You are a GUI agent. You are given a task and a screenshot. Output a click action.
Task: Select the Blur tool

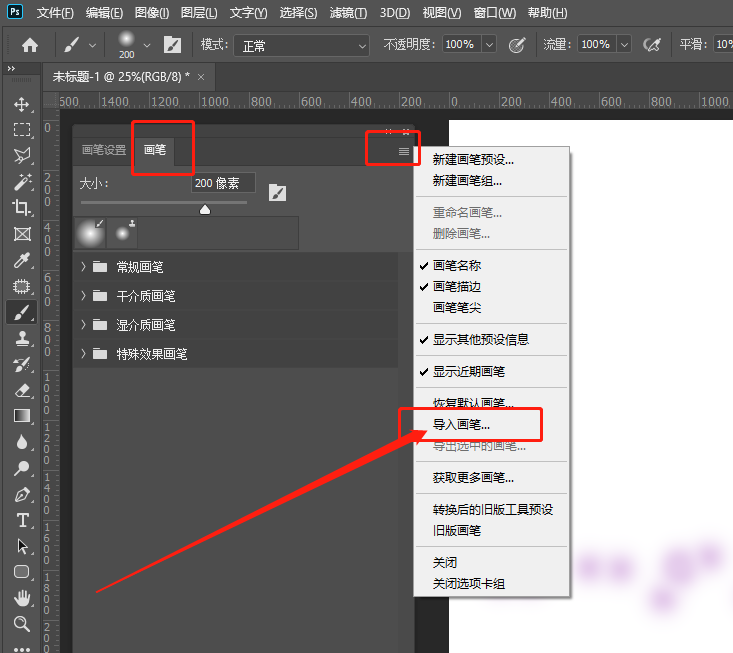coord(22,442)
